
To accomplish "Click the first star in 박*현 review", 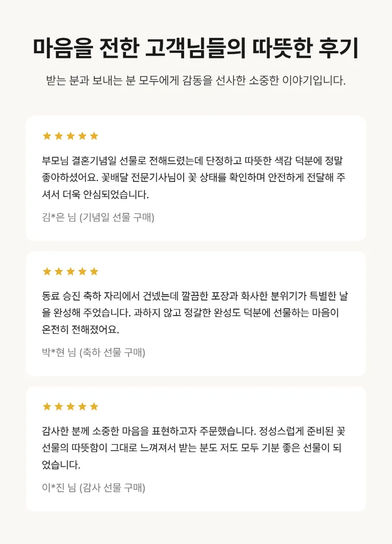I will [x=47, y=271].
